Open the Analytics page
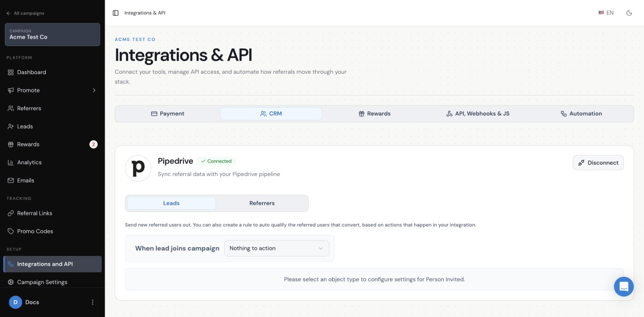644x317 pixels. (x=52, y=162)
